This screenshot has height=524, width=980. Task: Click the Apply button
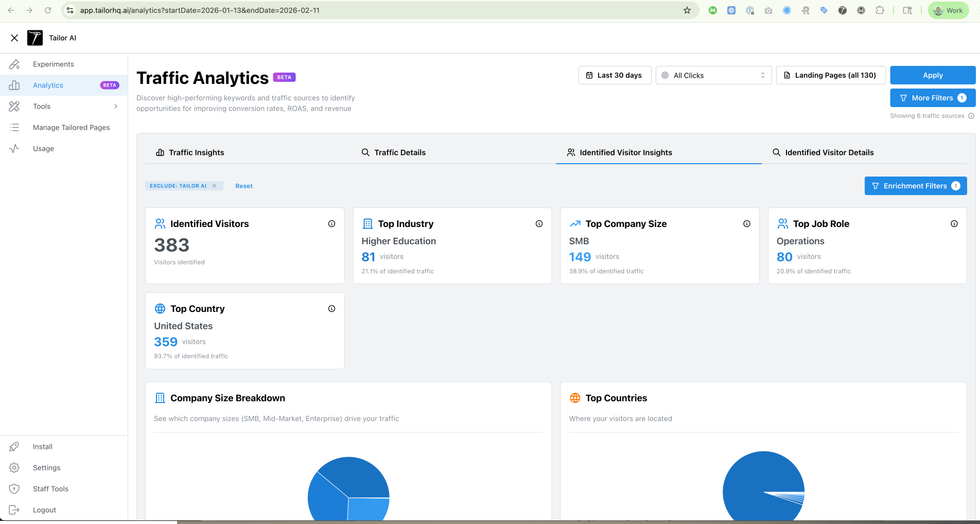click(932, 75)
